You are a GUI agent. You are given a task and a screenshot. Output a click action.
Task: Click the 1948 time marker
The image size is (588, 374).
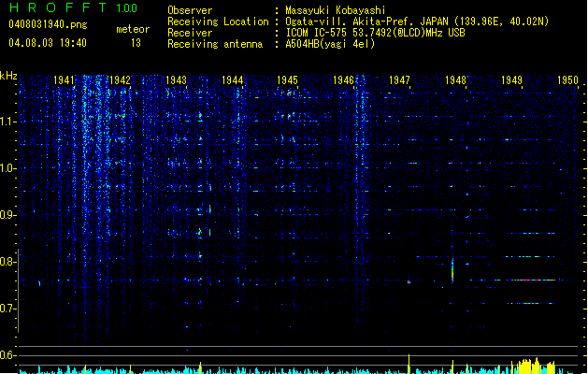[x=455, y=79]
